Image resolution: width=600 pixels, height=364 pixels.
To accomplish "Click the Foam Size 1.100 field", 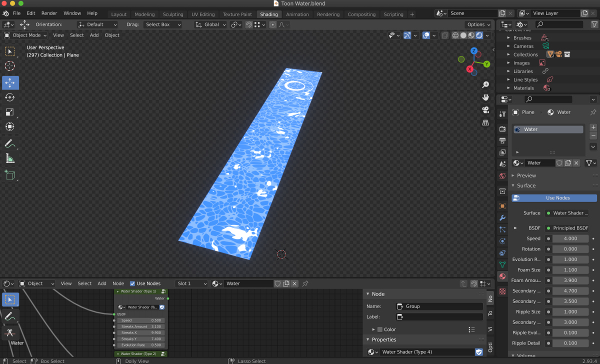I will pos(570,270).
